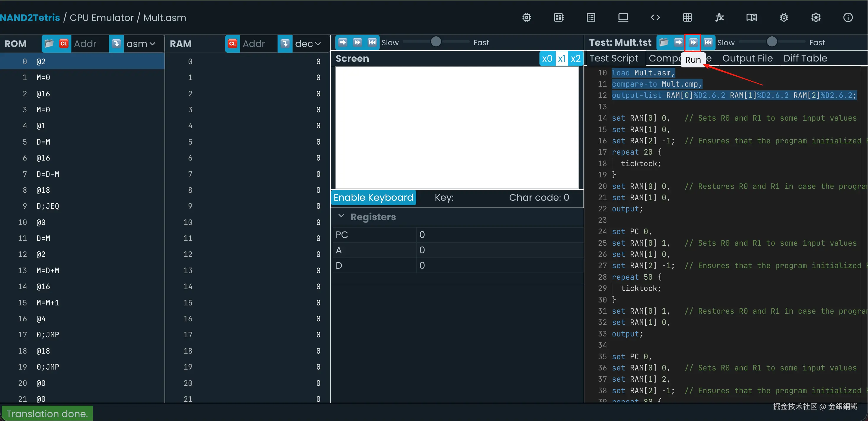This screenshot has width=868, height=421.
Task: Open the bug report icon in header
Action: (784, 17)
